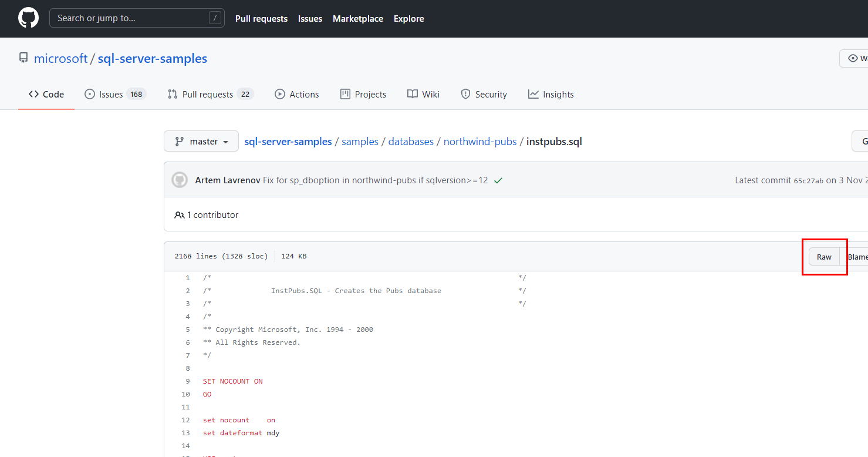Click the Copyright Microsoft, Inc. comment line

click(288, 330)
